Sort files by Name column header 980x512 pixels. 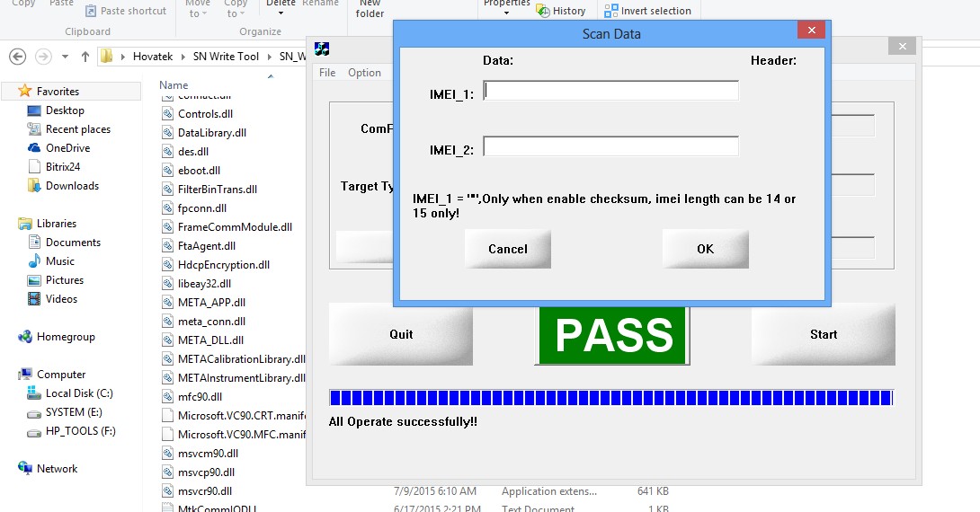174,85
